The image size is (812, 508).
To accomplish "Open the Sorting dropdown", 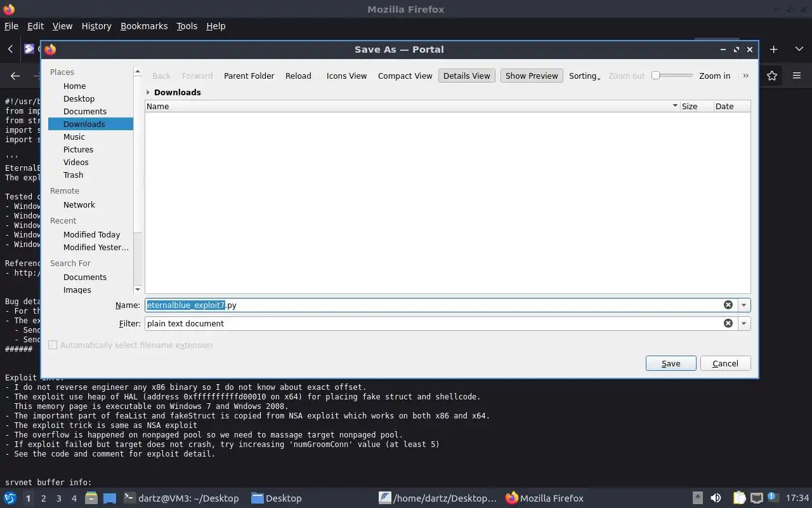I will (x=584, y=76).
